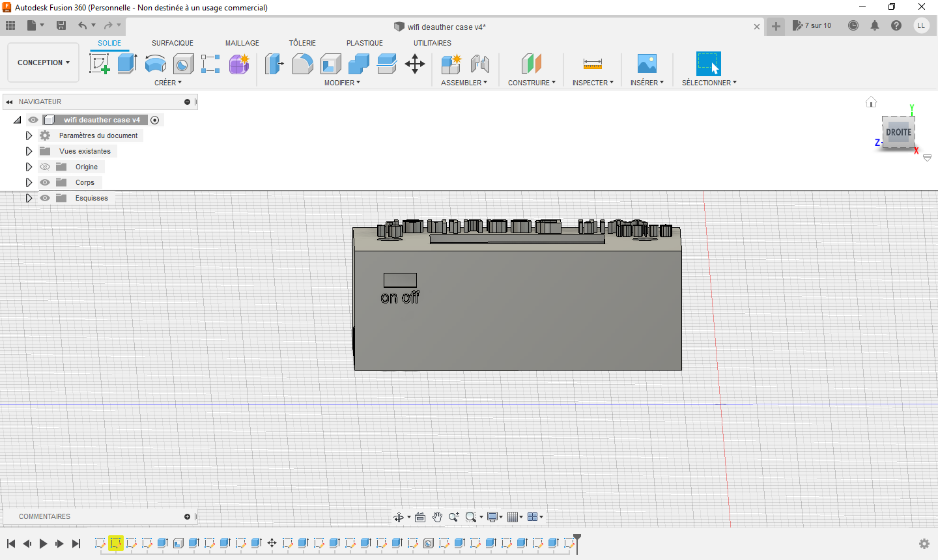Open the CONSTRUIRE menu label
The height and width of the screenshot is (560, 938).
coord(532,83)
